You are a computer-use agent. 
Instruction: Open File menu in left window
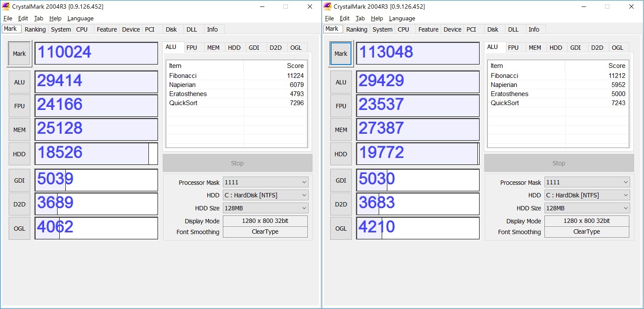(8, 18)
